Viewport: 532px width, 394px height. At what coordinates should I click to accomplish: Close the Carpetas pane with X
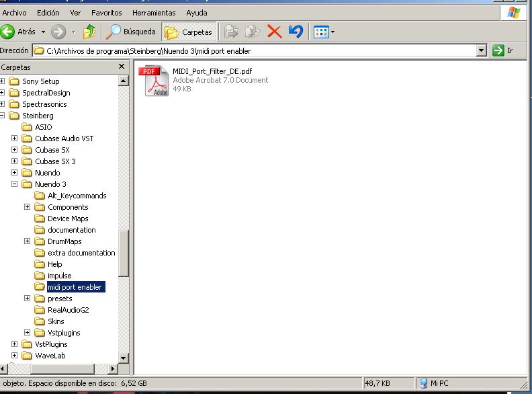122,67
